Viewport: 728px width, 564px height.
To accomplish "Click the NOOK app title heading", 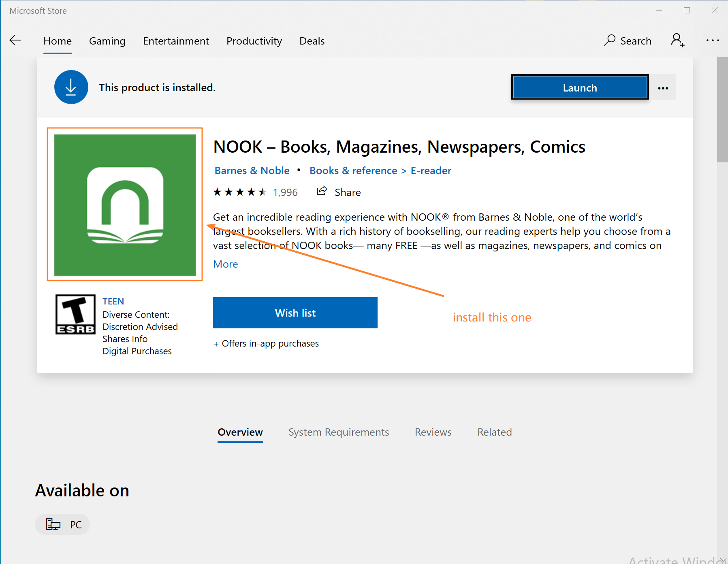I will [399, 147].
